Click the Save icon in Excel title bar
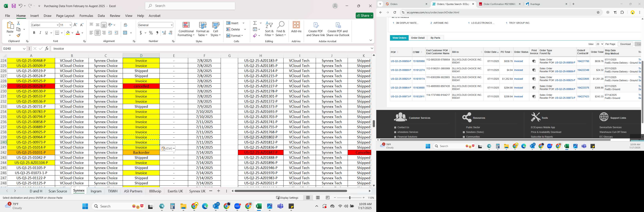Viewport: 644px width, 212px height. [x=14, y=6]
